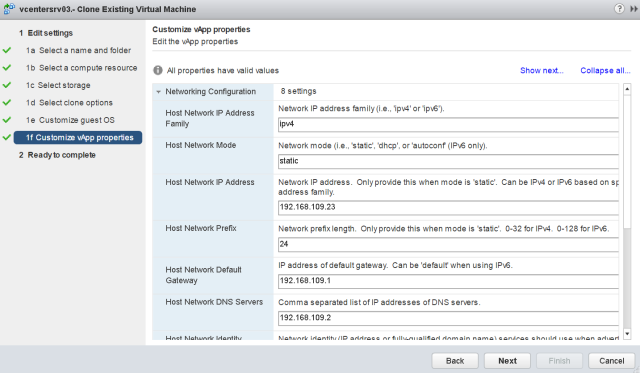640x373 pixels.
Task: Click the Host Network IP Address field
Action: point(448,207)
